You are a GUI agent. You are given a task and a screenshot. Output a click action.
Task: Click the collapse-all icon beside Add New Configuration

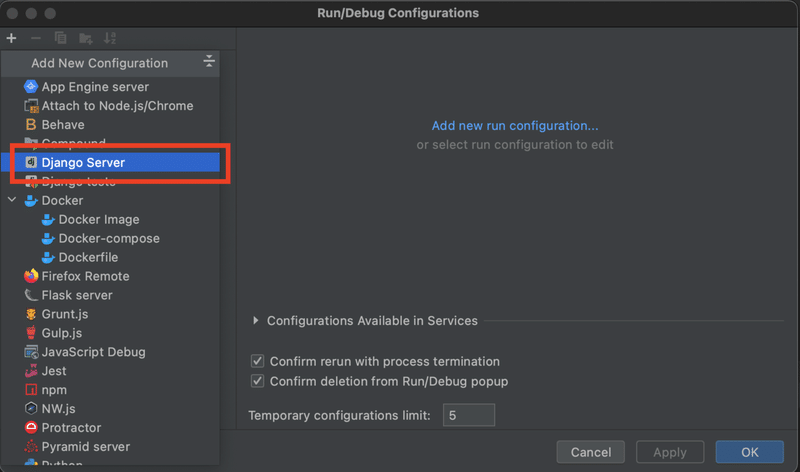pos(209,62)
